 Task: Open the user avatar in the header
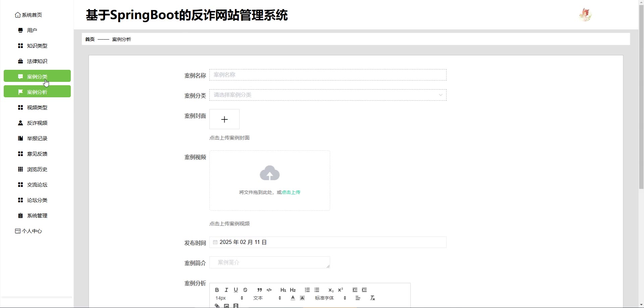(585, 15)
